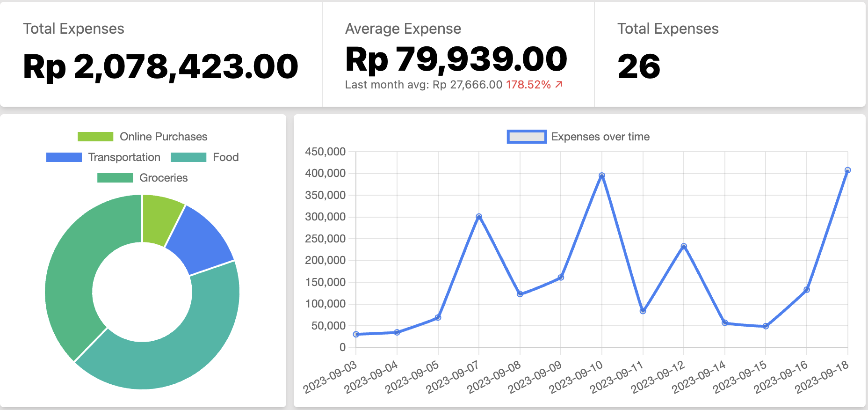Click the Rp 2,078,423.00 total value
The height and width of the screenshot is (410, 868).
coord(160,66)
